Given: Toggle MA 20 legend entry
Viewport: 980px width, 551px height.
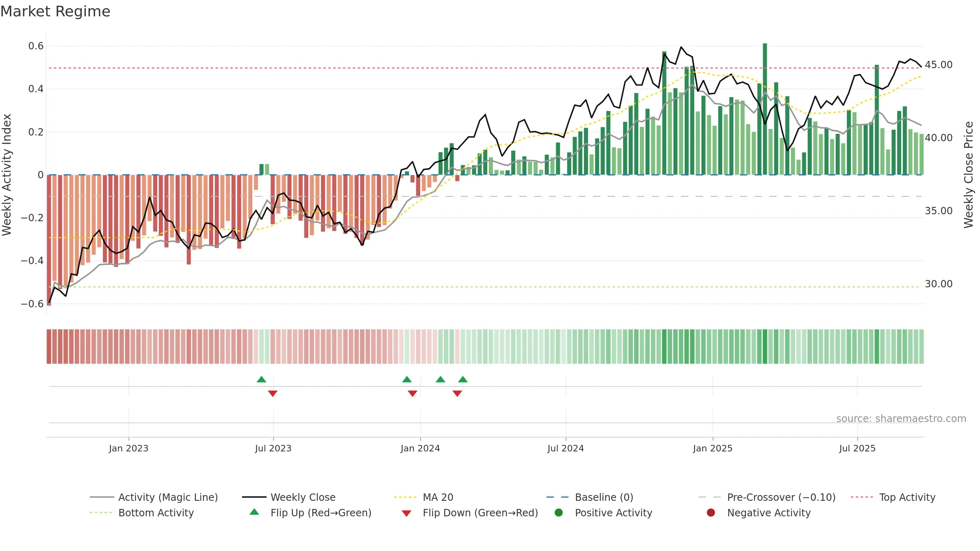Looking at the screenshot, I should 423,497.
